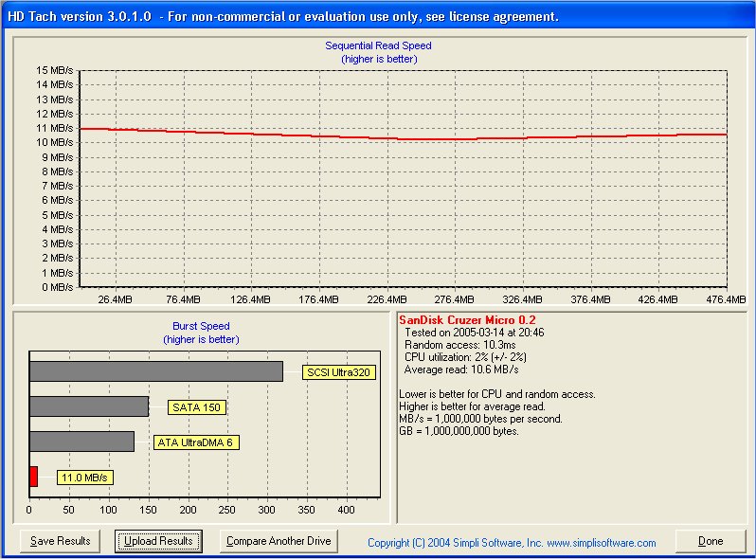Click the SATA 150 label
The width and height of the screenshot is (756, 559).
pyautogui.click(x=196, y=407)
